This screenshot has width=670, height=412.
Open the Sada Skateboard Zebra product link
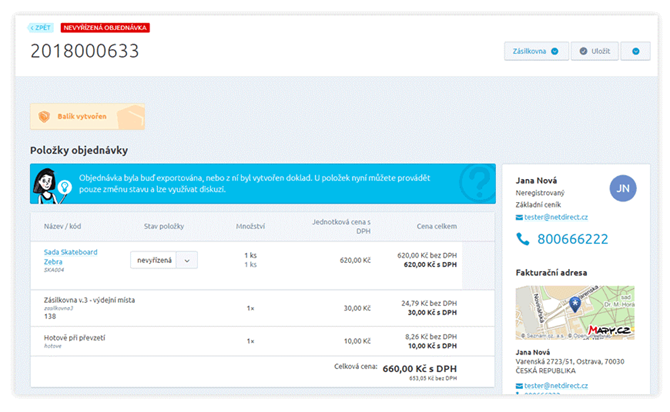(70, 257)
